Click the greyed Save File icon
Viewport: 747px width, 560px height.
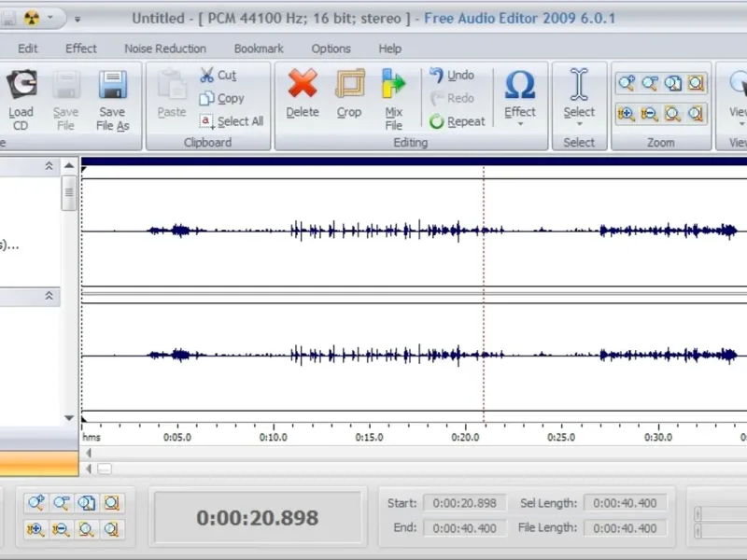[66, 84]
